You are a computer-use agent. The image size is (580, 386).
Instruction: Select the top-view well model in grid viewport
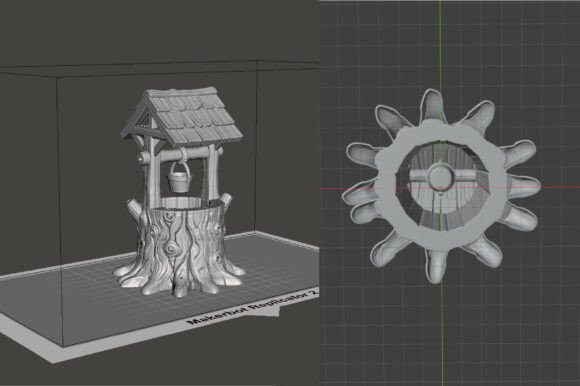[441, 186]
